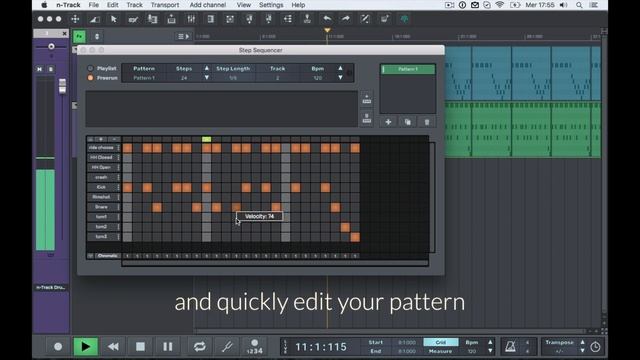
Task: Open the tuner icon in the transport bar
Action: tap(227, 347)
